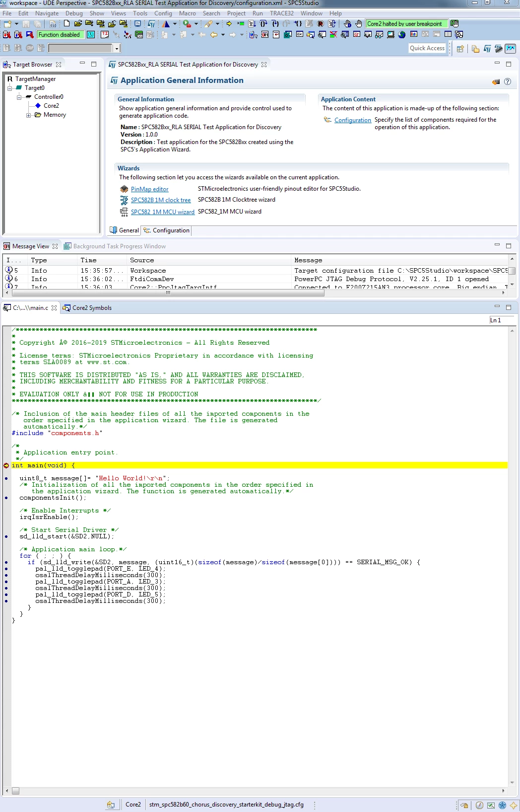Open Background Task Progress Window tab
The height and width of the screenshot is (812, 520).
point(115,246)
